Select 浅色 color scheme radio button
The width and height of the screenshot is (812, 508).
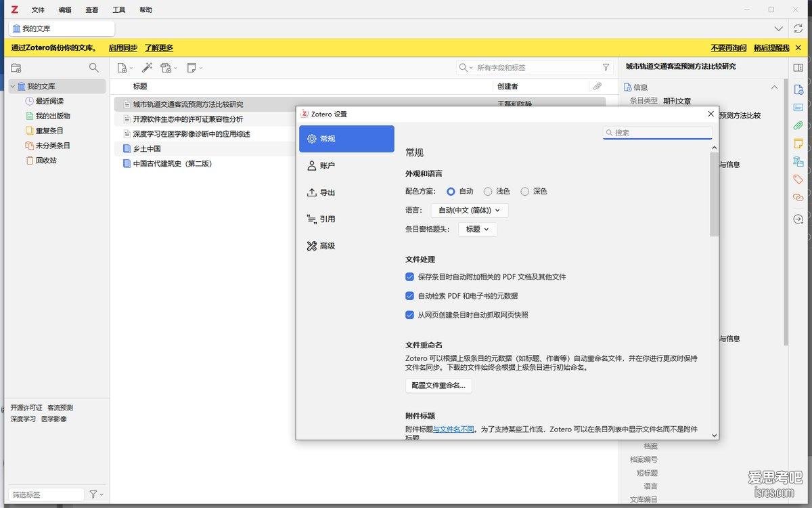point(488,192)
